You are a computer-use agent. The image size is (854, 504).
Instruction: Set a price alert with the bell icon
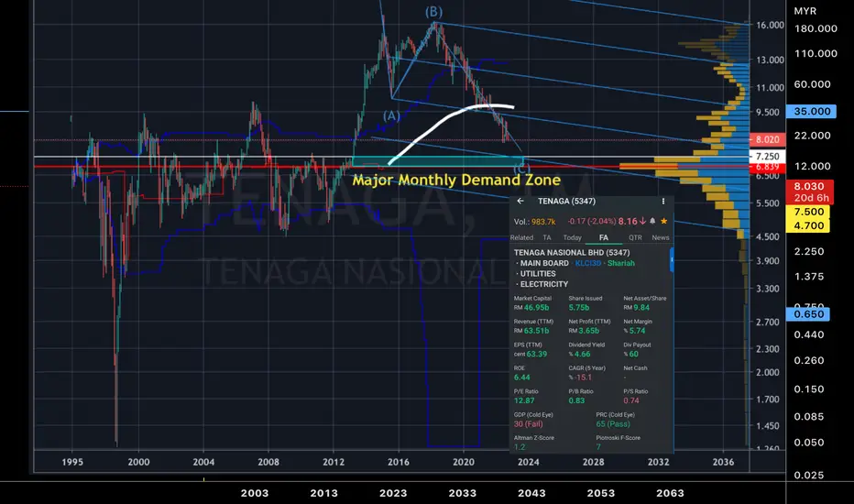(652, 221)
